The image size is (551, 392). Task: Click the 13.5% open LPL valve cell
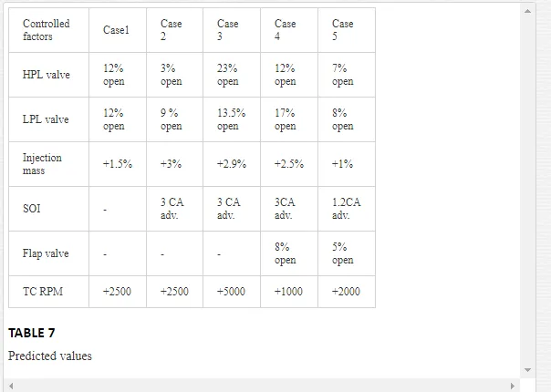coord(232,119)
